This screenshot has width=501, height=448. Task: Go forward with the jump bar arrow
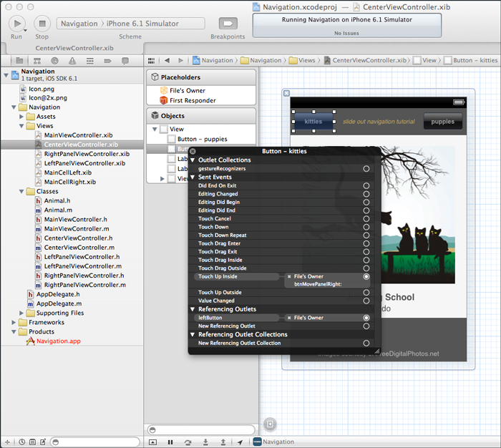point(180,60)
